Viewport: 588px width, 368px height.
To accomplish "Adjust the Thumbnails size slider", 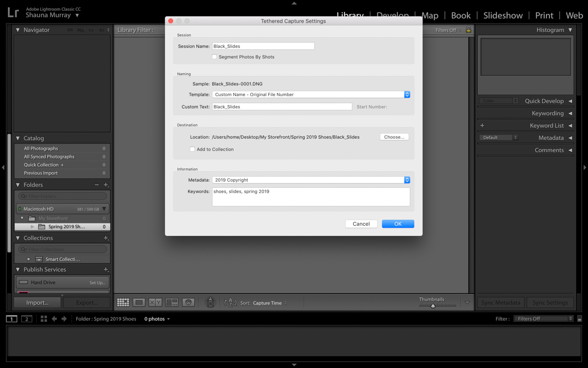I will tap(433, 306).
